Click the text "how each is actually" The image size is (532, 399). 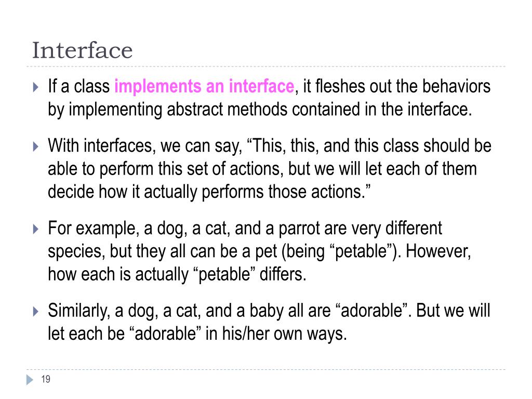pos(118,274)
